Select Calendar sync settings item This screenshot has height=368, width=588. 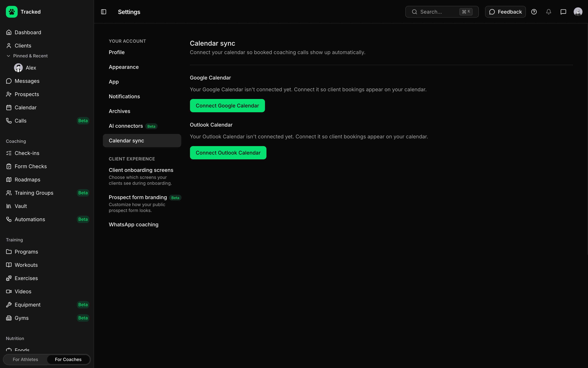tap(142, 141)
